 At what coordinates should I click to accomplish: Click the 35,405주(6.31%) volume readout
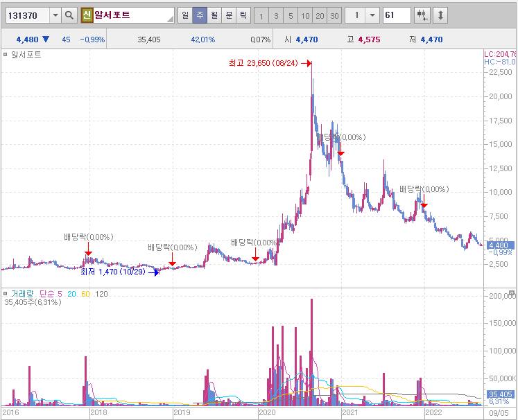tap(33, 302)
